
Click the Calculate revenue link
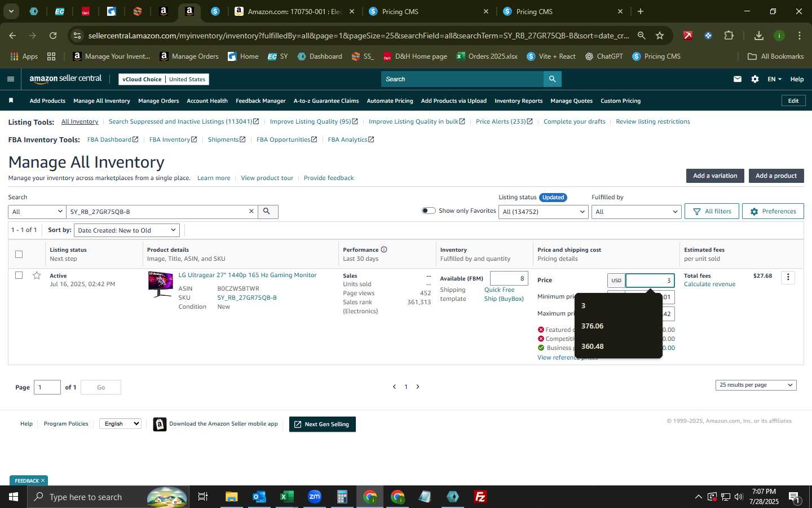709,284
